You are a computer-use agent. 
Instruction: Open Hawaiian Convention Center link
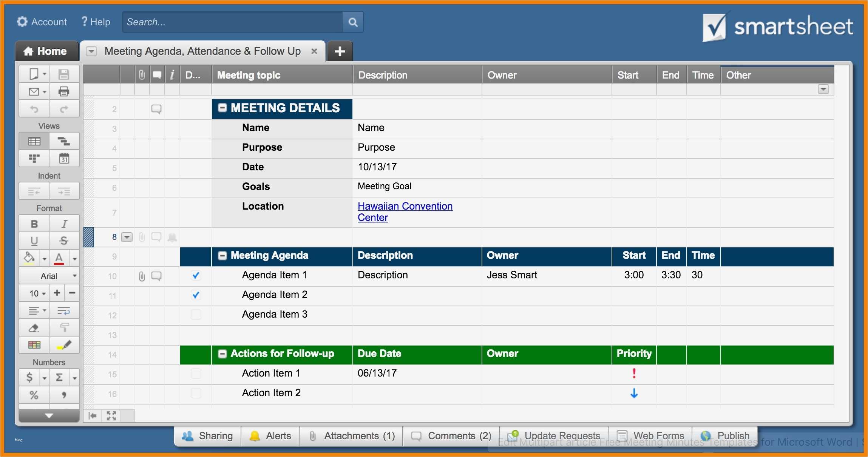point(405,206)
